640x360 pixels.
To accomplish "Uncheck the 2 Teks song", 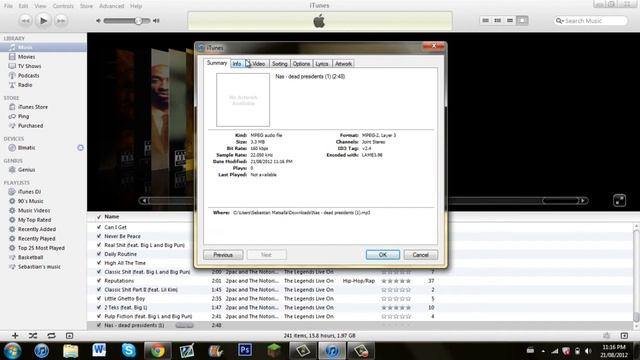I will pos(99,307).
